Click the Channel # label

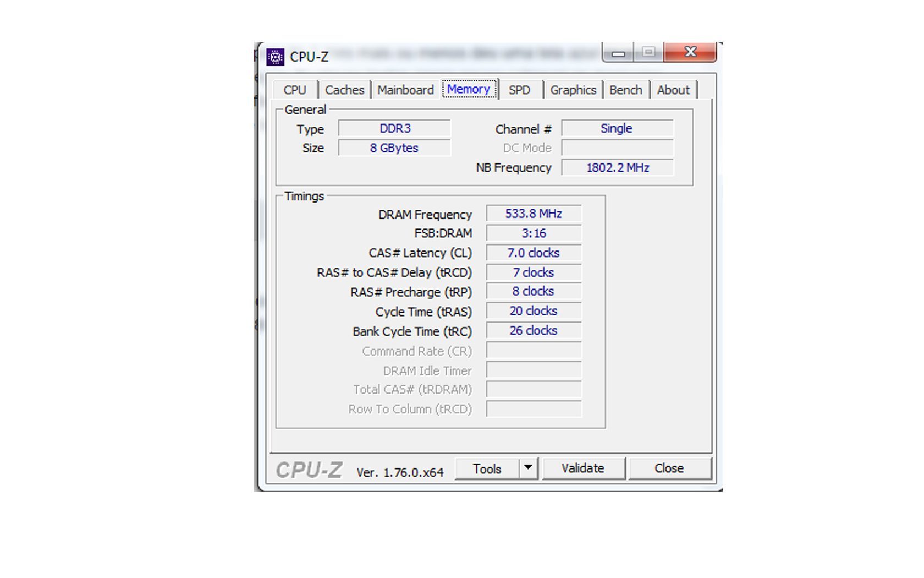point(523,129)
